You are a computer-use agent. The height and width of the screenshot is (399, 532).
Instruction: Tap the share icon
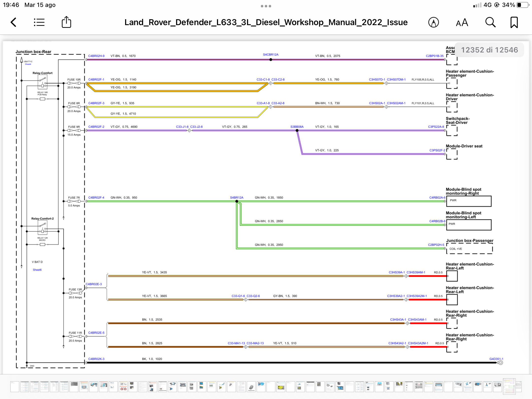click(x=66, y=22)
